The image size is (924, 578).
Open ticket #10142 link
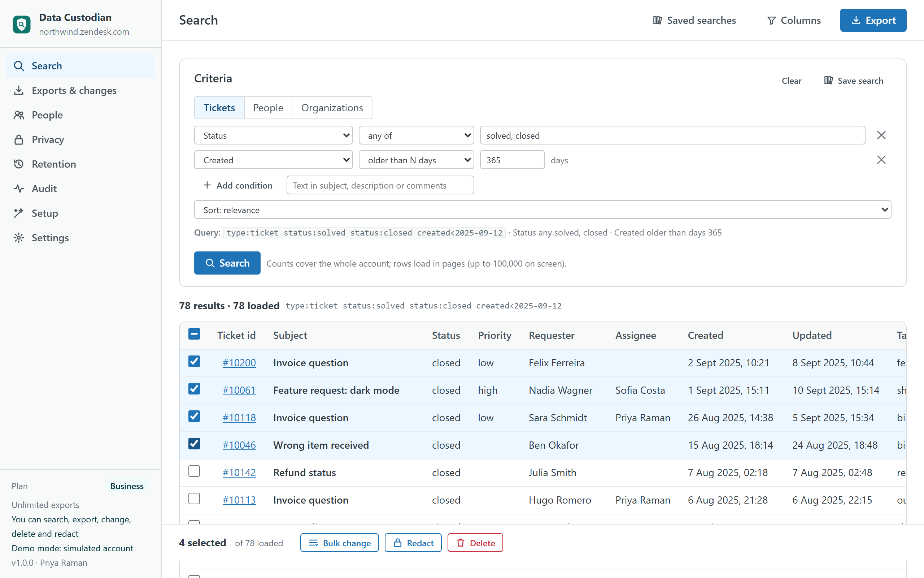[x=239, y=473]
